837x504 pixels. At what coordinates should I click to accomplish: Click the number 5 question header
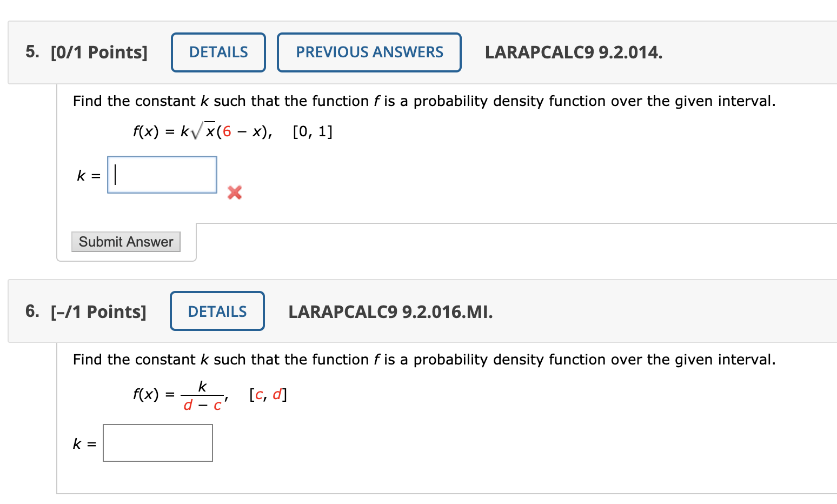coord(31,52)
